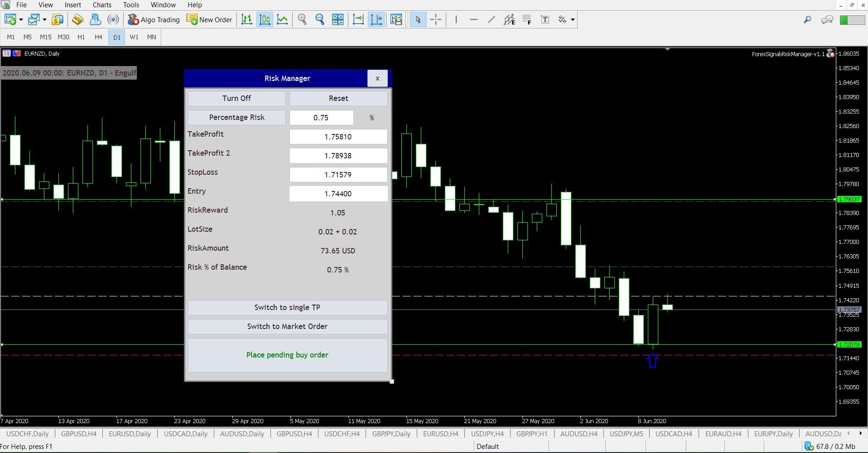Open the Charts menu

[x=102, y=5]
